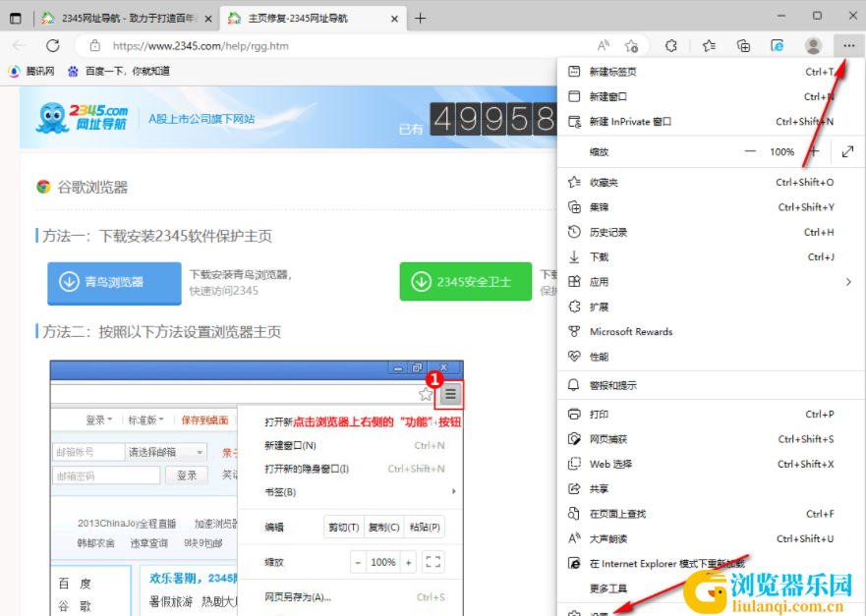Open the profile avatar icon
The width and height of the screenshot is (866, 616).
click(813, 46)
